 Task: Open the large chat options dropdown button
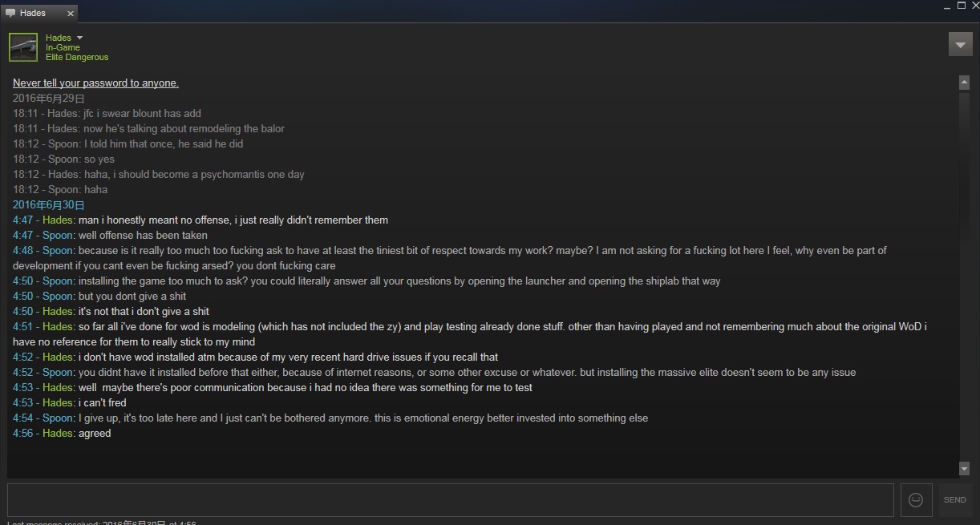pos(960,44)
